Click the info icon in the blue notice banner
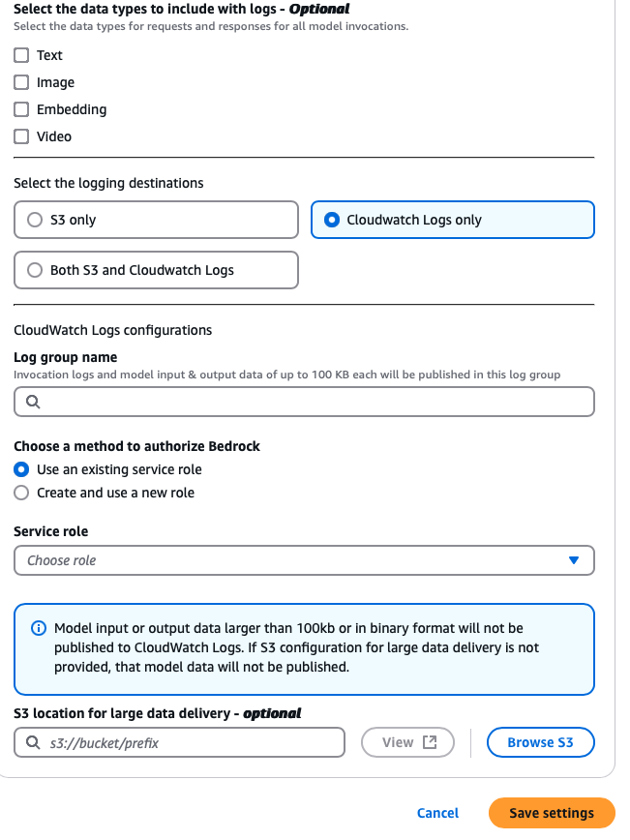 (x=38, y=628)
